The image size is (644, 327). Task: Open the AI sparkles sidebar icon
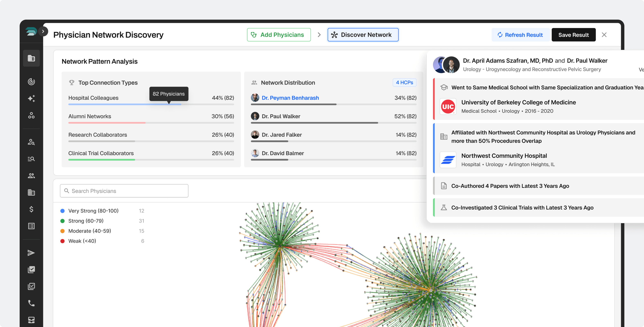pos(31,99)
